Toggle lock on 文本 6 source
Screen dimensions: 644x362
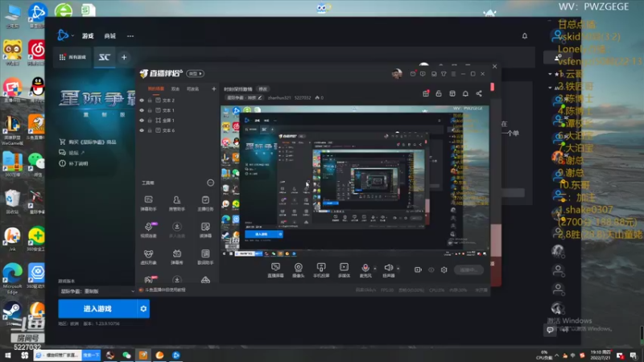pos(150,130)
